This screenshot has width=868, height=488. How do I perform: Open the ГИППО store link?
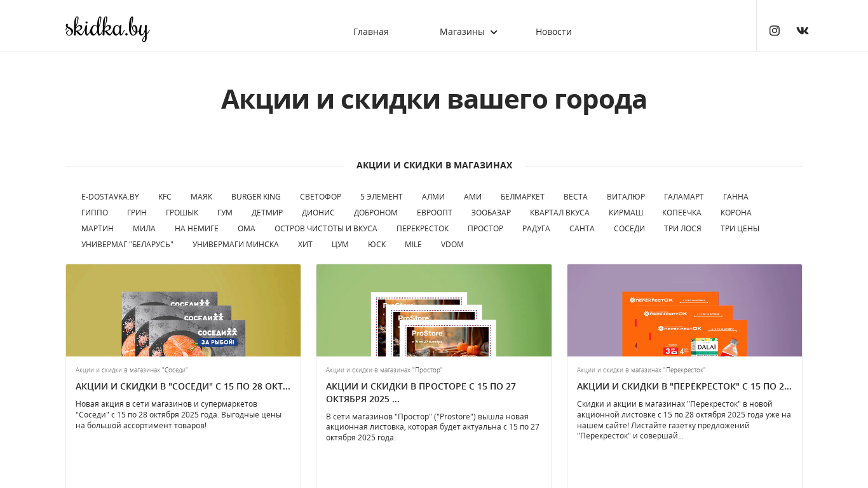tap(95, 212)
